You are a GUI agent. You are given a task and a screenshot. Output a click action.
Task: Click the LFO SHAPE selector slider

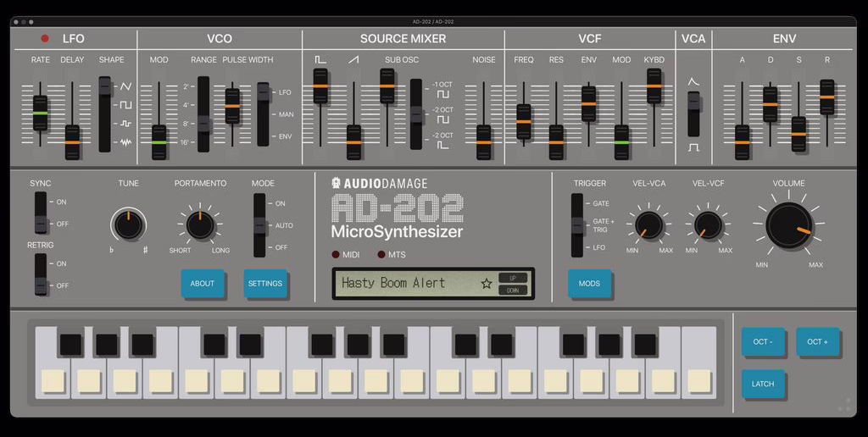(104, 114)
